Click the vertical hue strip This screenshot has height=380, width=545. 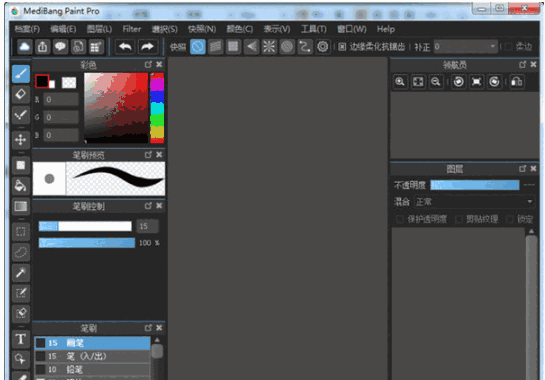tap(157, 108)
